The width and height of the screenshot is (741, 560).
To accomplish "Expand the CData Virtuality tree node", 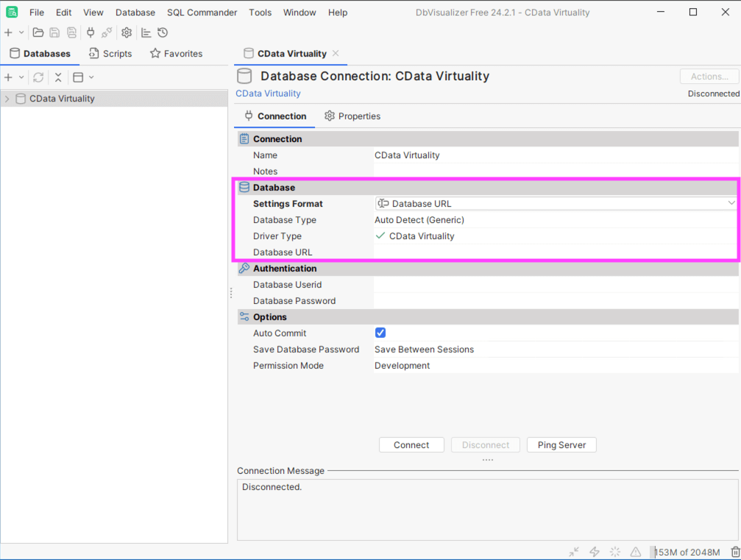I will click(x=7, y=99).
